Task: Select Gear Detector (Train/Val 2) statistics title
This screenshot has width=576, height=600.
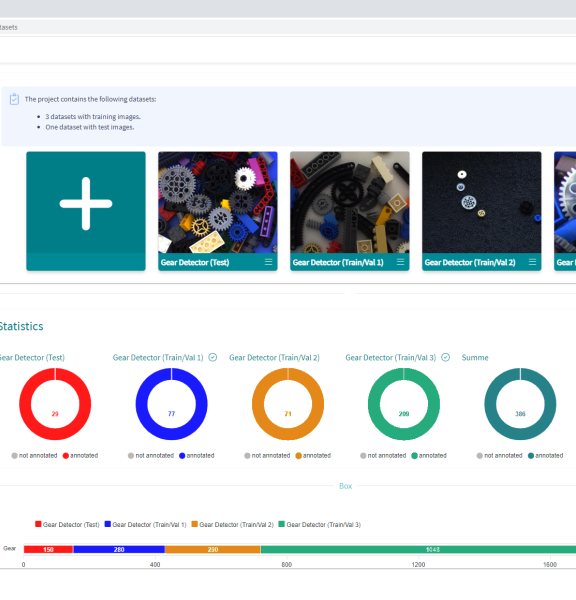Action: (x=274, y=358)
